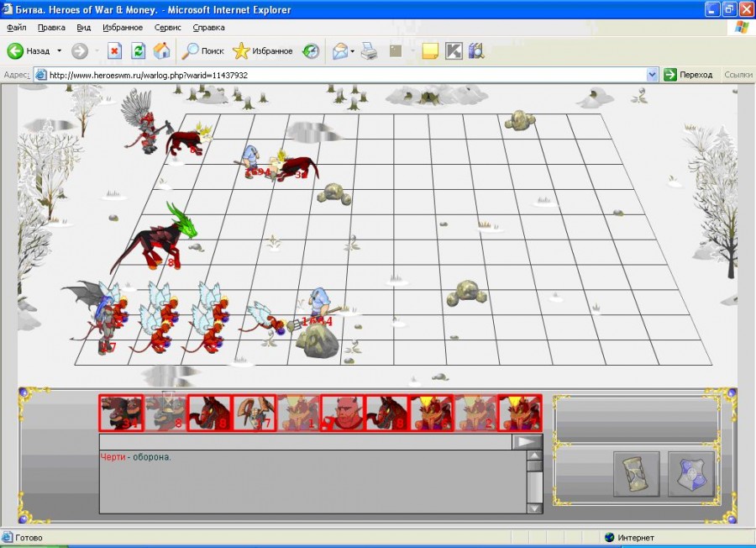Go back with the Назад button

[29, 50]
